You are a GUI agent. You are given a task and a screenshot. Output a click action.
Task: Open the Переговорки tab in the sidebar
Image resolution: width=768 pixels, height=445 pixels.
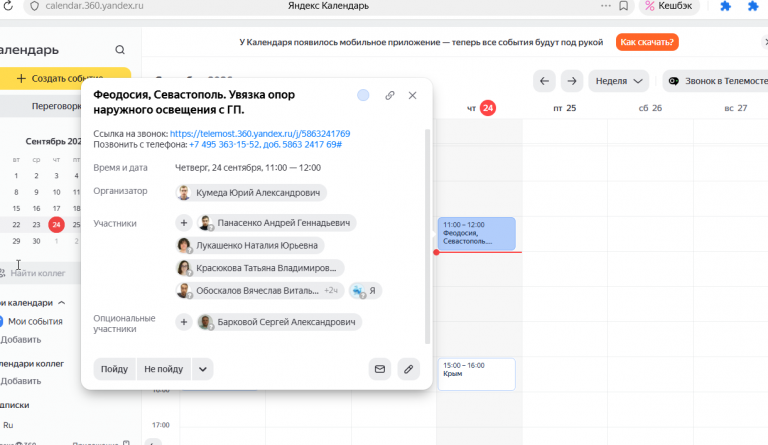pyautogui.click(x=56, y=106)
